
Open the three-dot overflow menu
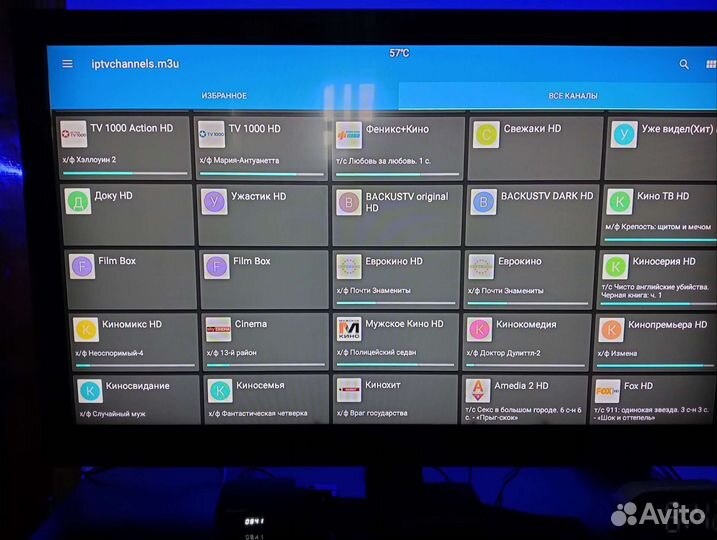(x=710, y=65)
